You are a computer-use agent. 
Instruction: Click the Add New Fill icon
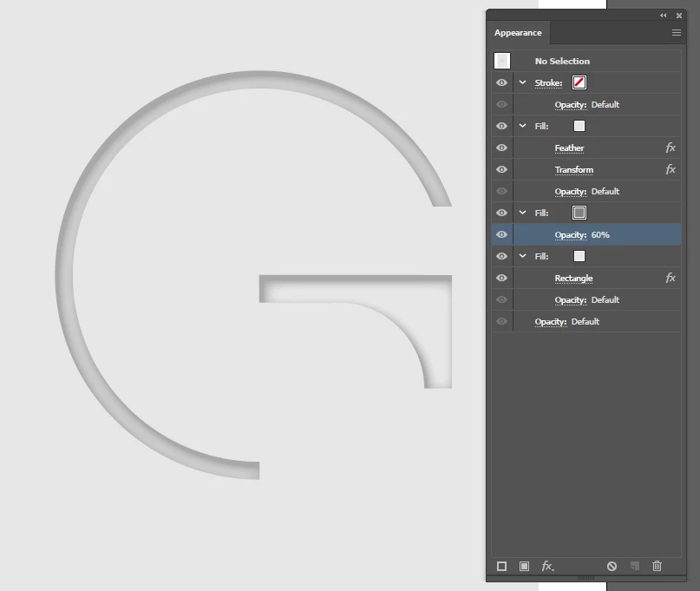(x=524, y=567)
